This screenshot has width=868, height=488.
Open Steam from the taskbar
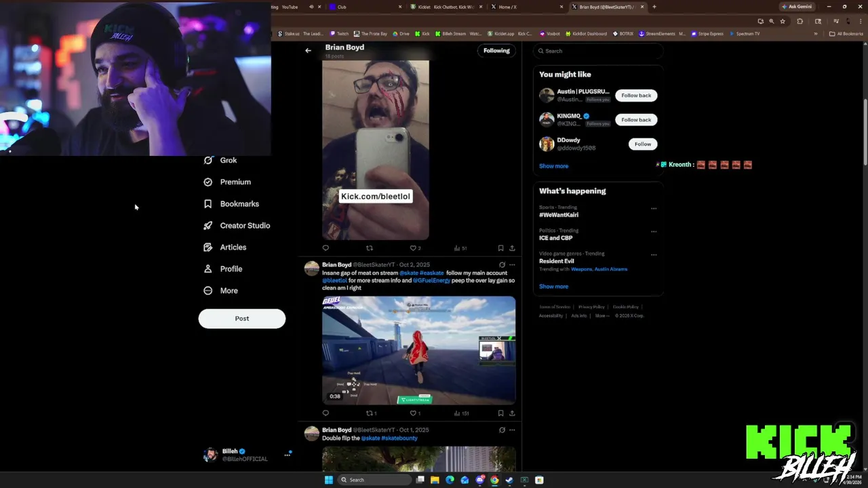pyautogui.click(x=509, y=480)
